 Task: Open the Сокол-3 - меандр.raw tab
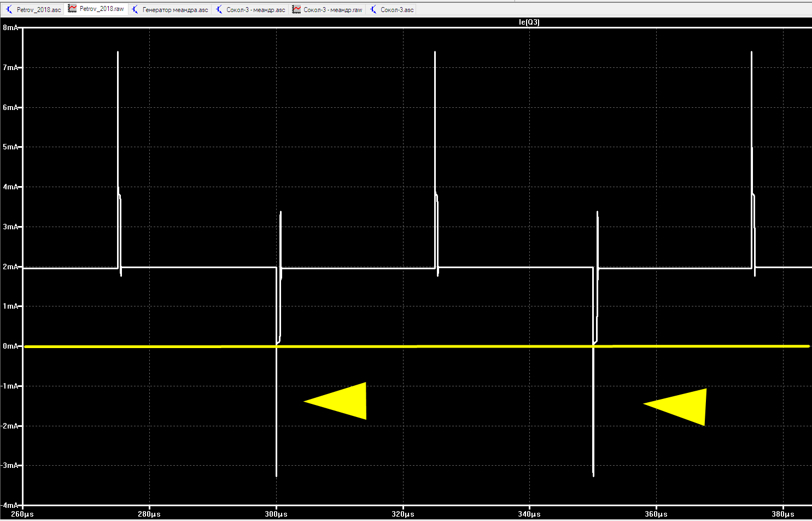pyautogui.click(x=328, y=9)
